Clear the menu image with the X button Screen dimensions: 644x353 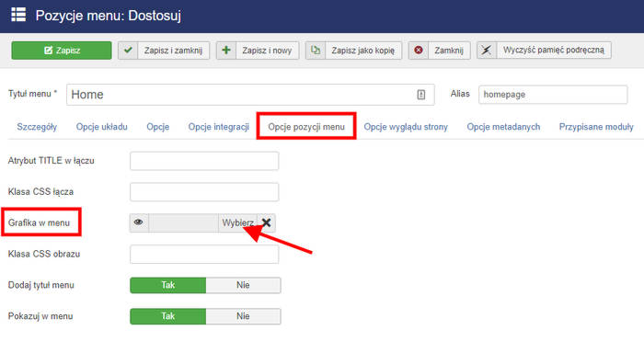pyautogui.click(x=266, y=222)
